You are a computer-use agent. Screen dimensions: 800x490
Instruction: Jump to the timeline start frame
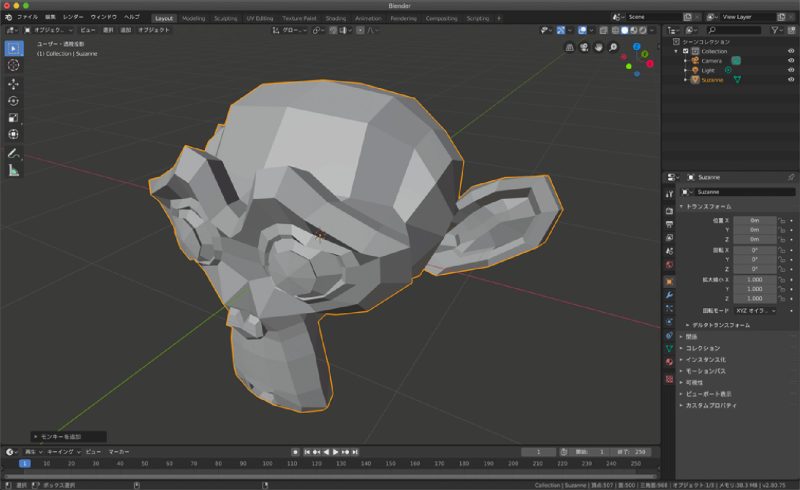pyautogui.click(x=307, y=452)
